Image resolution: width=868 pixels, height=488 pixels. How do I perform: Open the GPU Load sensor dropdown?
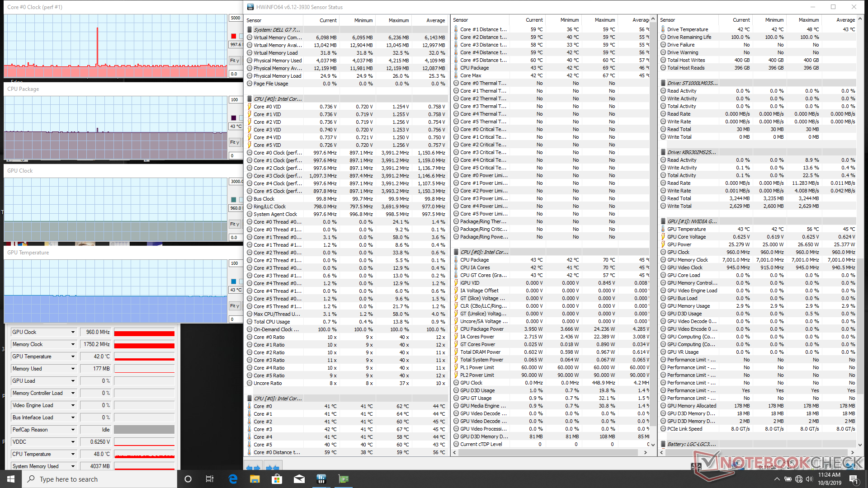[x=73, y=381]
